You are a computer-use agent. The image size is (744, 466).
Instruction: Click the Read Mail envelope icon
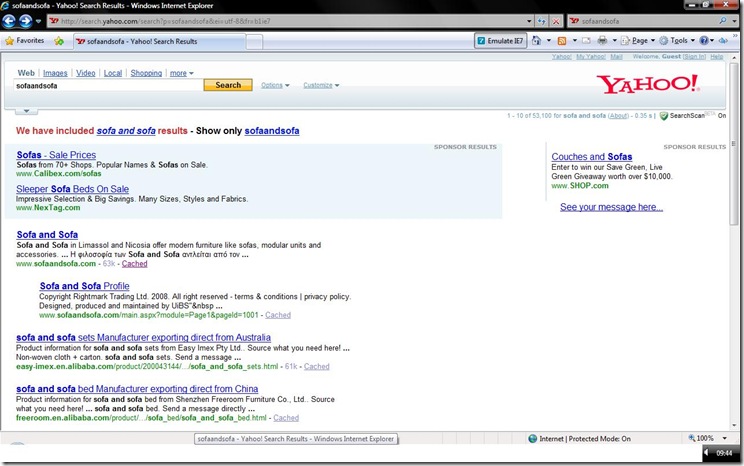click(586, 41)
